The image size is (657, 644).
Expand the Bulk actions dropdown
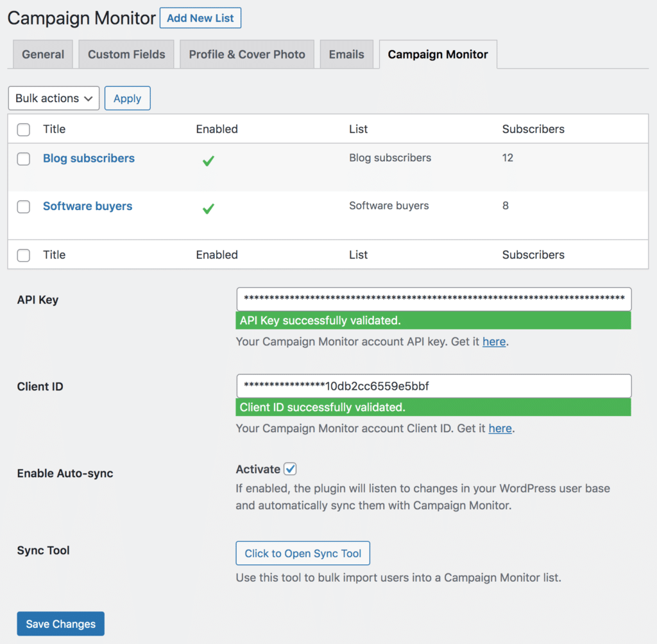tap(54, 98)
